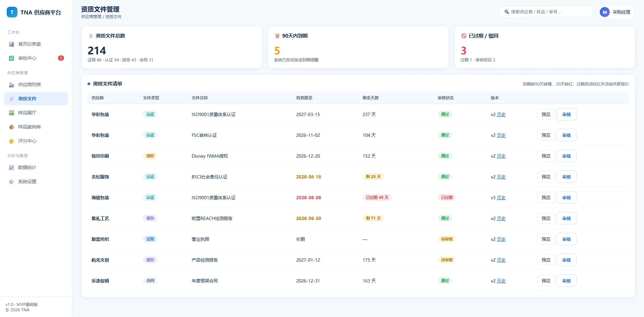644x317 pixels.
Task: Click the 剩 71 天 badge
Action: pyautogui.click(x=373, y=218)
